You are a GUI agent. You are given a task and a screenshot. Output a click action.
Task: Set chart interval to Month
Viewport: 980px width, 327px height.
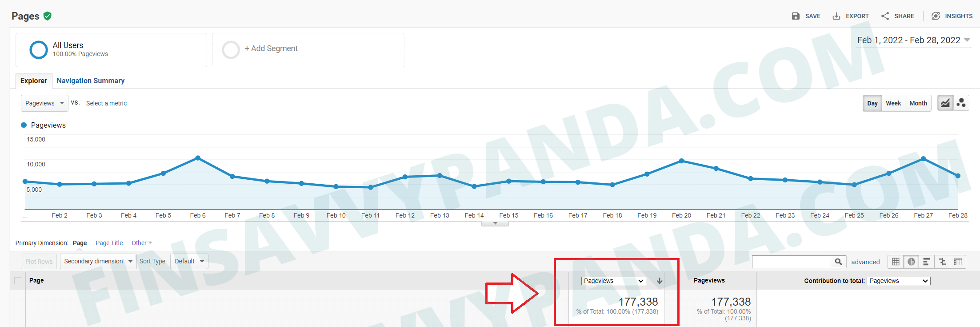[918, 103]
